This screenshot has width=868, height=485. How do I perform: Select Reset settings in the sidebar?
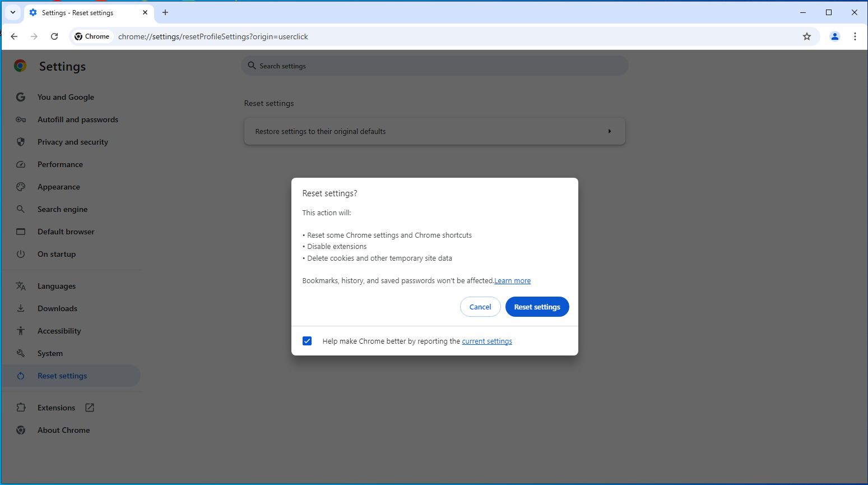click(71, 376)
